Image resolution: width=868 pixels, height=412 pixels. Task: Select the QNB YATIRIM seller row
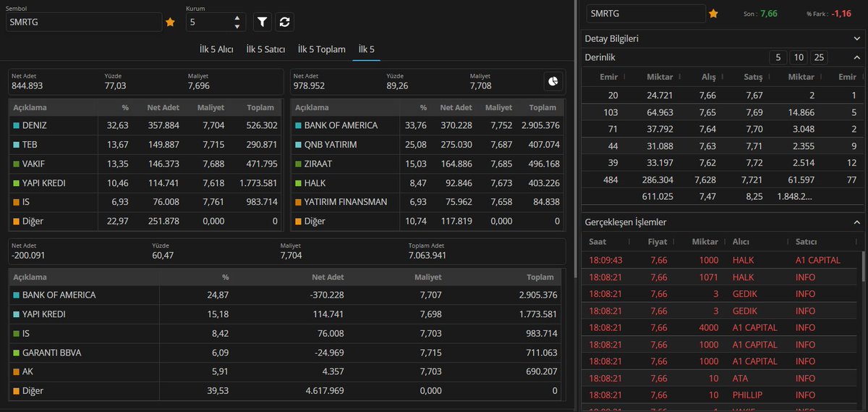coord(428,145)
